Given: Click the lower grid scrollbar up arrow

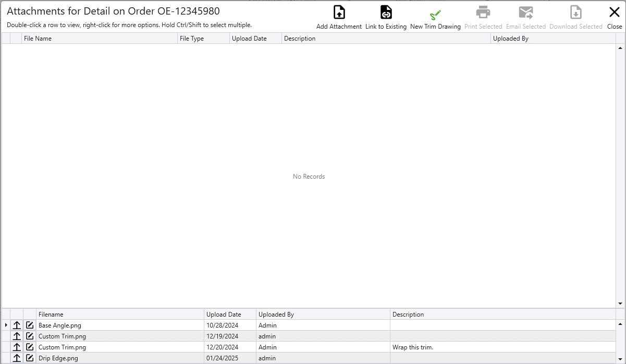Looking at the screenshot, I should (x=620, y=324).
